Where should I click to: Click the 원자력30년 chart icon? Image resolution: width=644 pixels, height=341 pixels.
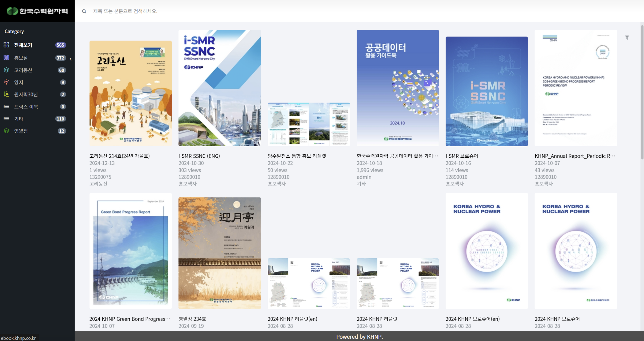click(7, 94)
